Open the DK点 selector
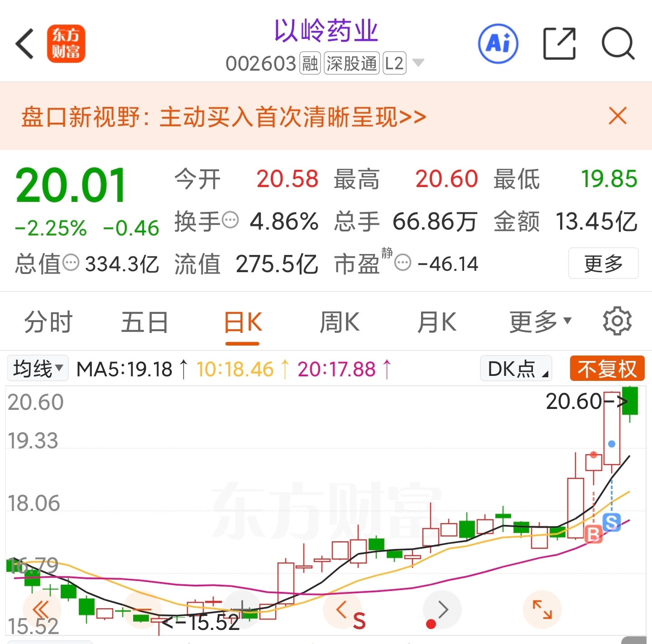This screenshot has height=644, width=652. 516,368
